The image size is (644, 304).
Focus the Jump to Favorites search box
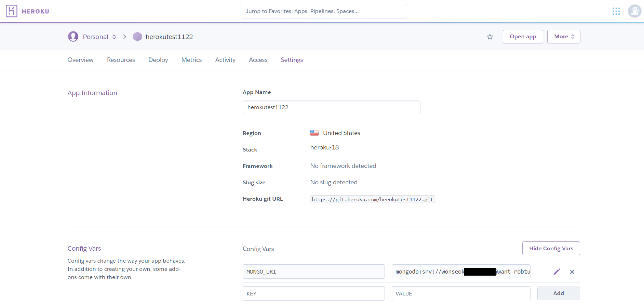coord(324,11)
